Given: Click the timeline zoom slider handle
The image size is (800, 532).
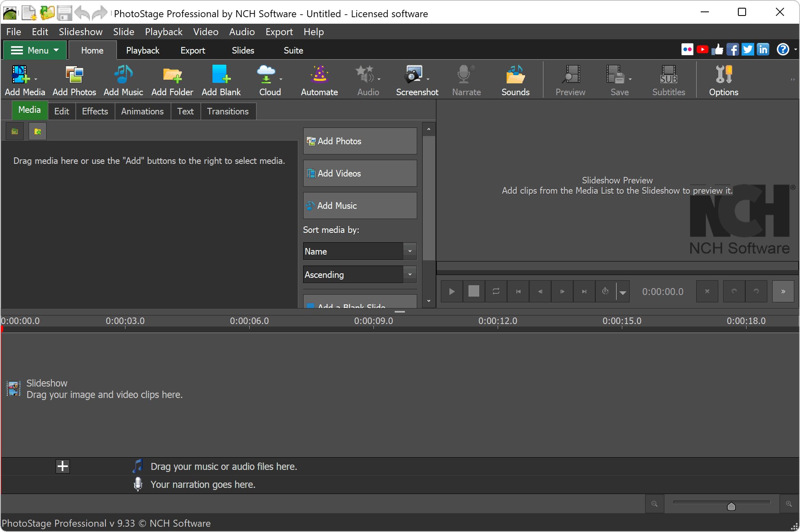Looking at the screenshot, I should point(731,506).
